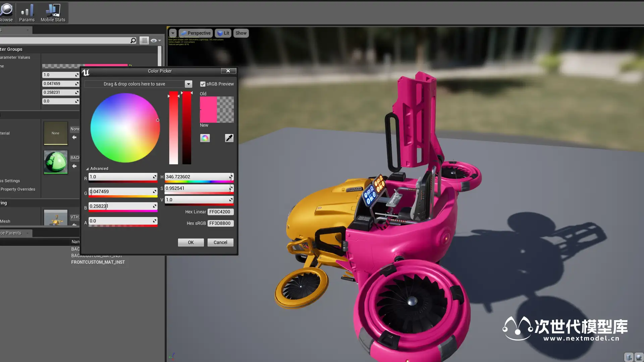Toggle the sRGB Preview checkbox
Image resolution: width=644 pixels, height=362 pixels.
pos(203,84)
